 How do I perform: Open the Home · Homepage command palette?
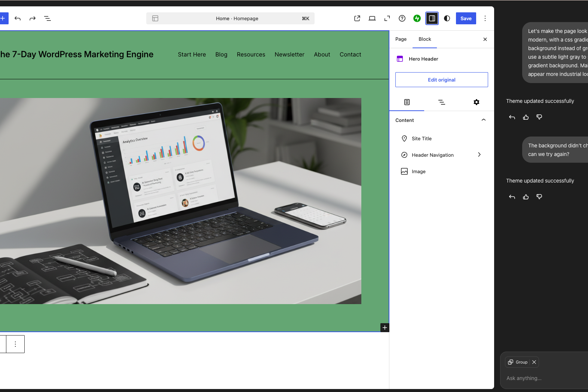[230, 18]
